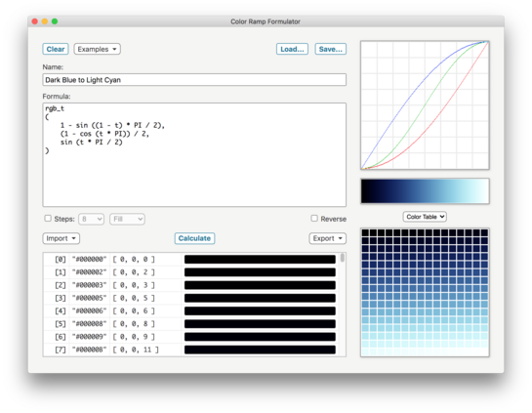Image resolution: width=532 pixels, height=413 pixels.
Task: Select result row [6] "#000009"
Action: pos(191,337)
